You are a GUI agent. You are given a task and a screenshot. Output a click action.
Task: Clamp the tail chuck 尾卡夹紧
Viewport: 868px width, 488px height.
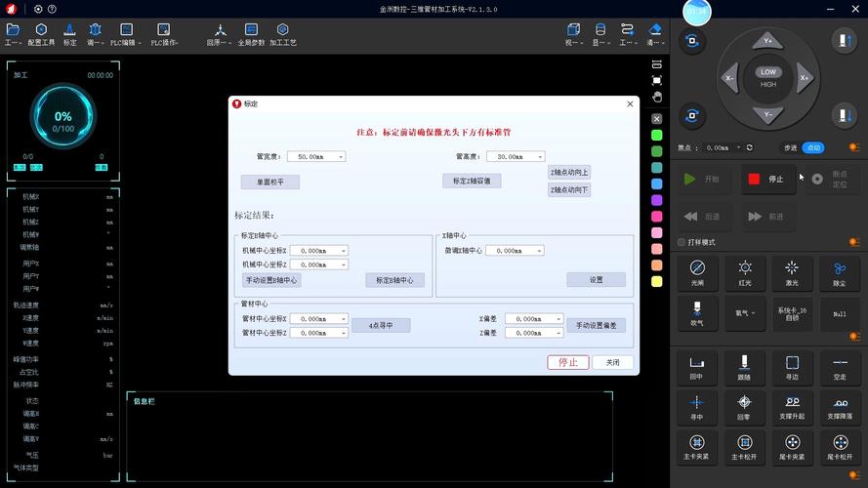tap(792, 447)
